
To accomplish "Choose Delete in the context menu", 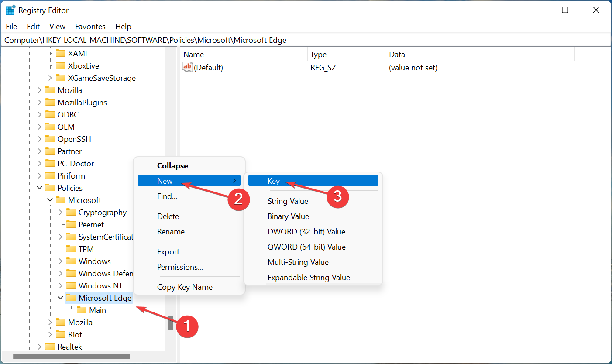I will tap(189, 216).
